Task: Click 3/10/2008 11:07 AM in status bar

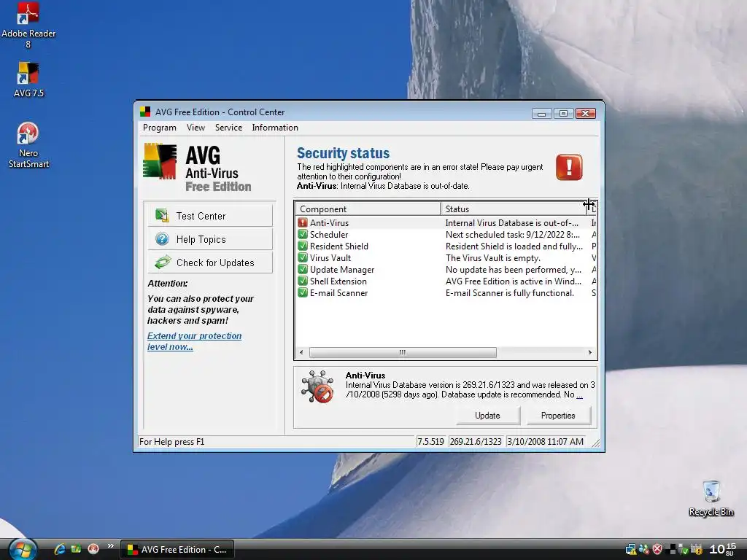Action: pyautogui.click(x=545, y=442)
